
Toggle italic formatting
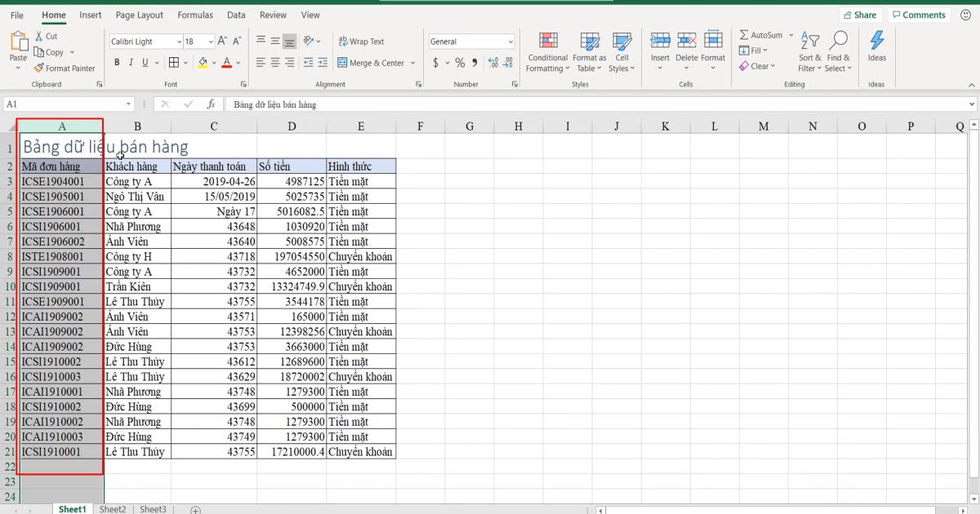pos(131,61)
